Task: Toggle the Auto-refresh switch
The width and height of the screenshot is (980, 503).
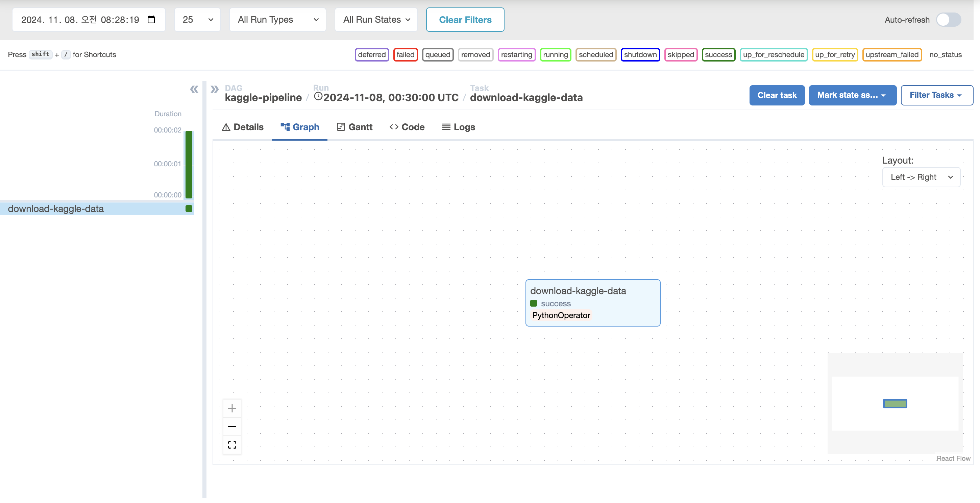Action: click(x=949, y=19)
